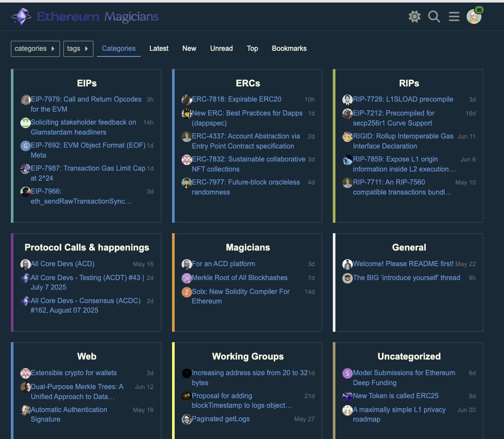This screenshot has width=504, height=439.
Task: Click avatar beside ERC-7977 topic
Action: 186,183
